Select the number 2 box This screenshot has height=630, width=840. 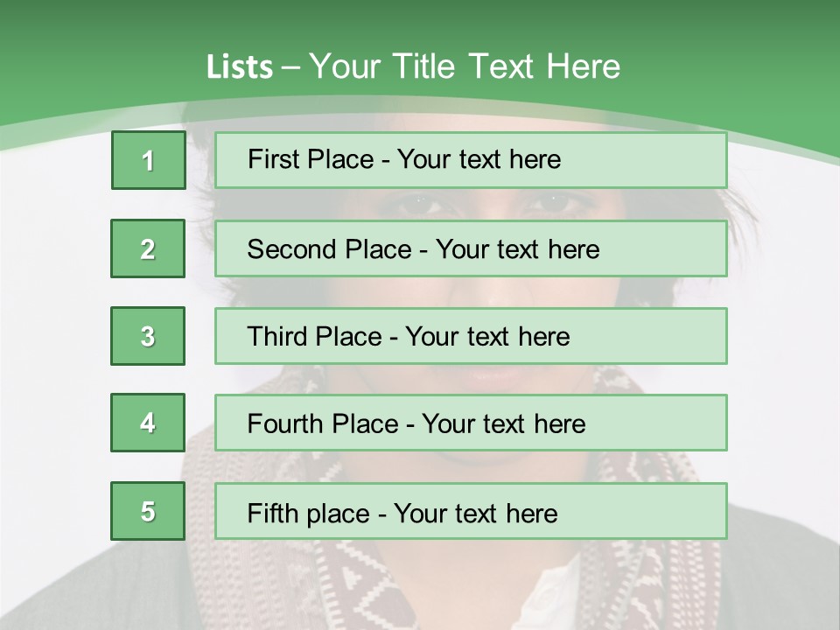[148, 248]
